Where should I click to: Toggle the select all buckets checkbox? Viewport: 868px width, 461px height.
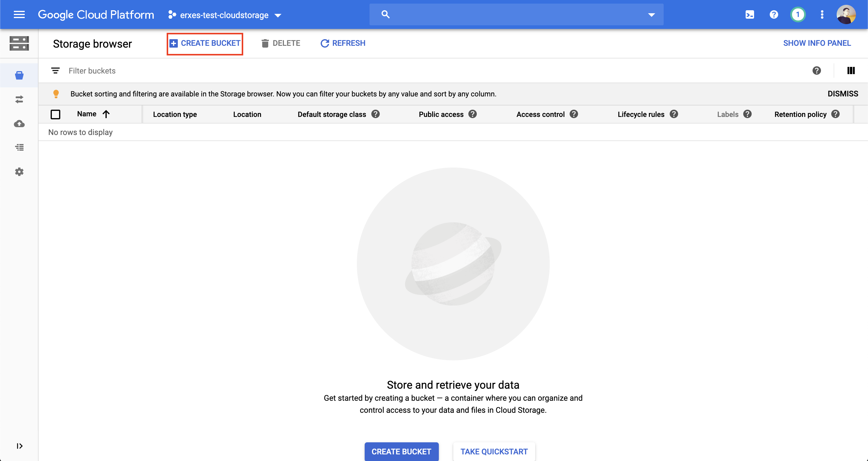click(x=55, y=114)
